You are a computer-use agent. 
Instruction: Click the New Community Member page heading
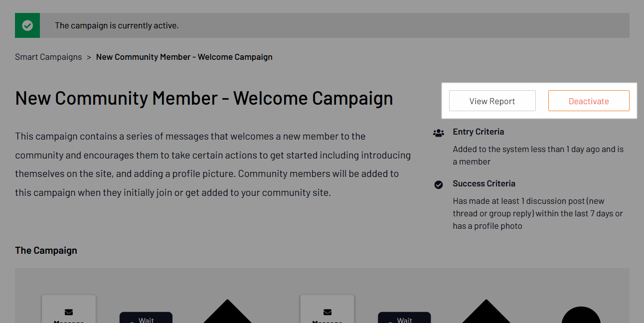203,98
